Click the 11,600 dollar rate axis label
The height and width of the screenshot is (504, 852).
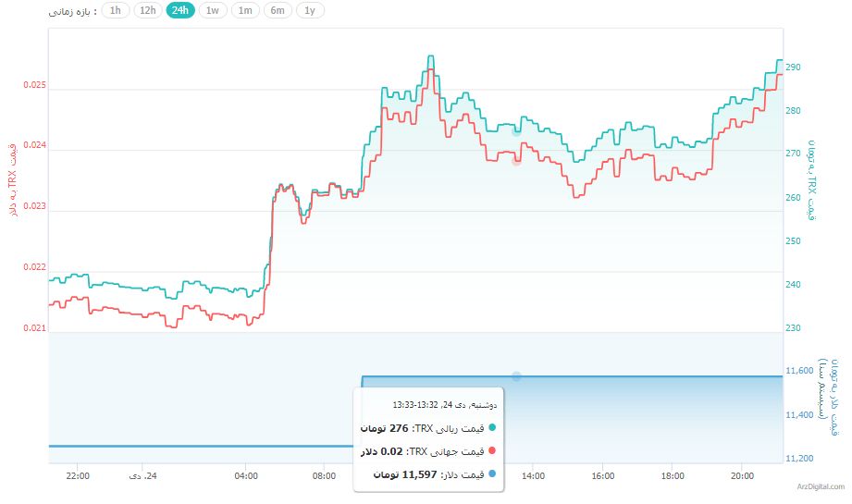click(798, 371)
